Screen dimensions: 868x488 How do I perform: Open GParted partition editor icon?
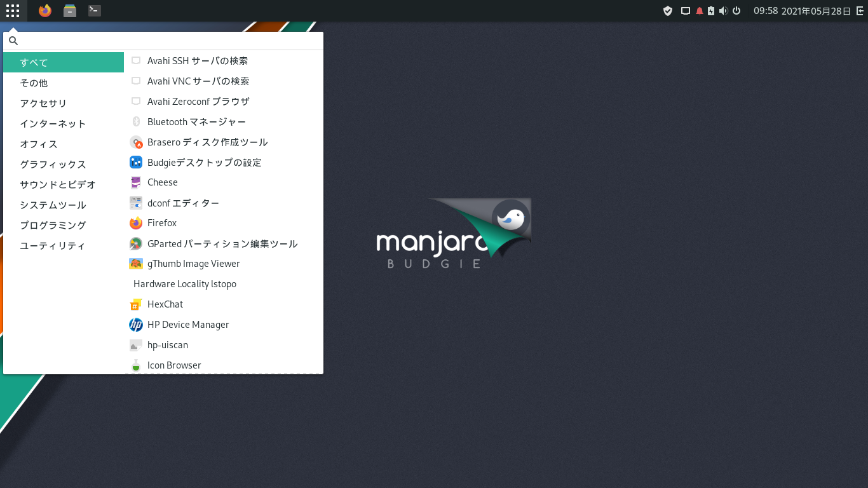click(136, 243)
